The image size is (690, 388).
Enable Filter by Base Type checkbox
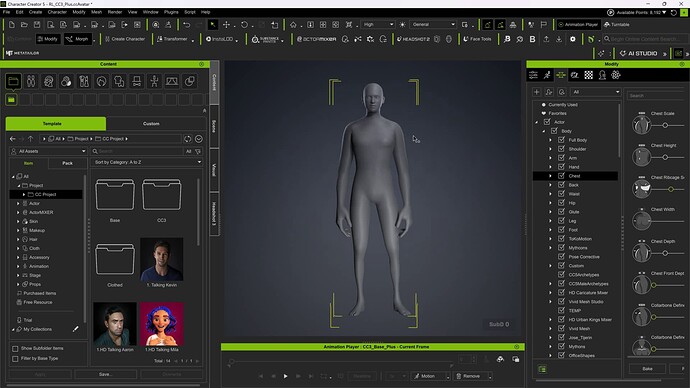(15, 359)
